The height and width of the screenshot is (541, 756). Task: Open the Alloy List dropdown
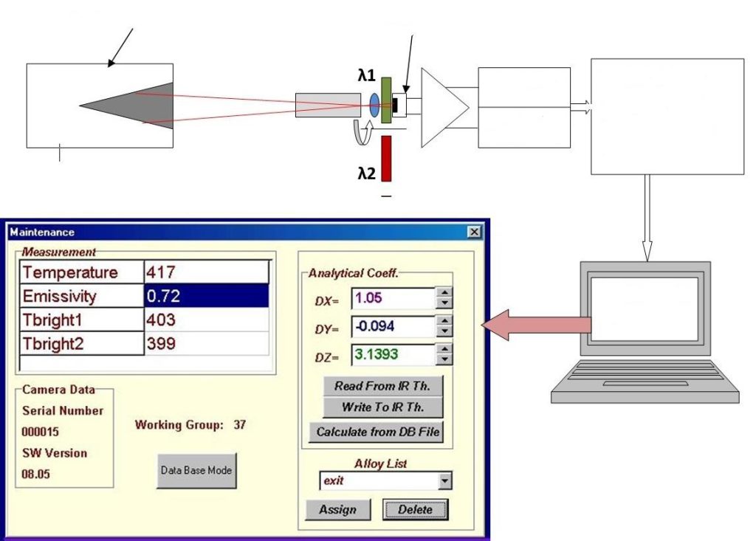coord(444,481)
